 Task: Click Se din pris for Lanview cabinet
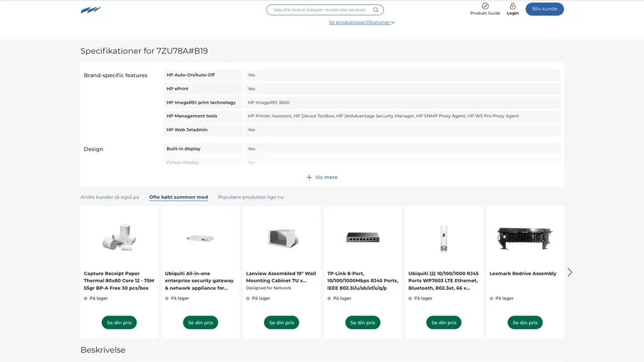[281, 322]
